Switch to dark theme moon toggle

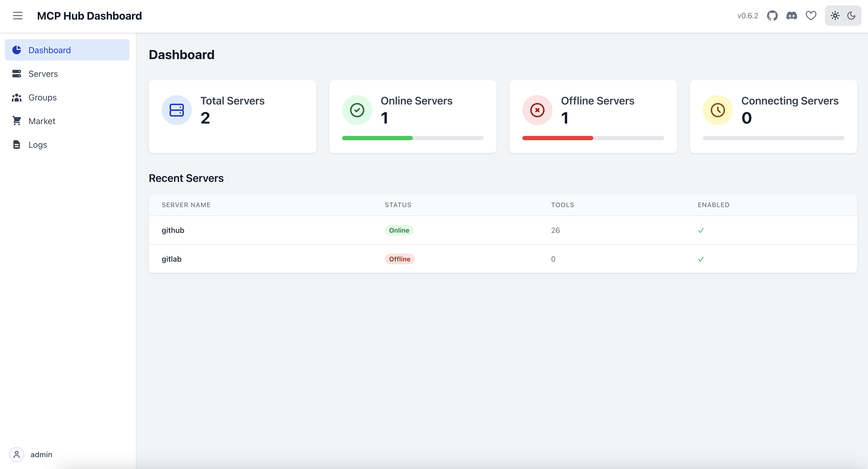tap(851, 16)
